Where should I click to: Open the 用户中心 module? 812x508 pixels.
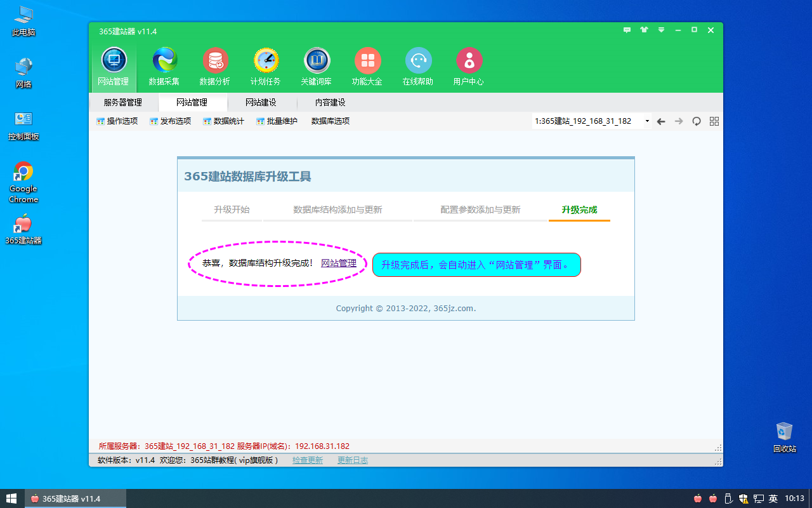click(469, 67)
